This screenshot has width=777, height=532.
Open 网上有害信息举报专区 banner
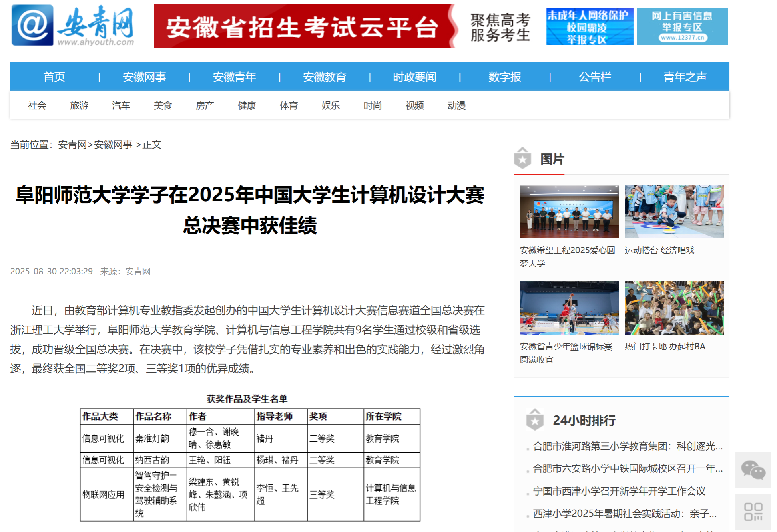(682, 26)
